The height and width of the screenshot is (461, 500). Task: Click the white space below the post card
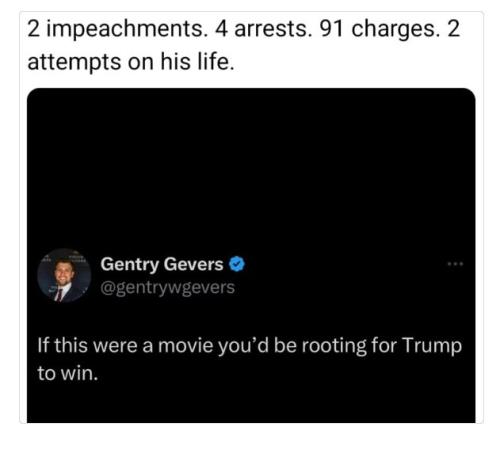pos(250,443)
